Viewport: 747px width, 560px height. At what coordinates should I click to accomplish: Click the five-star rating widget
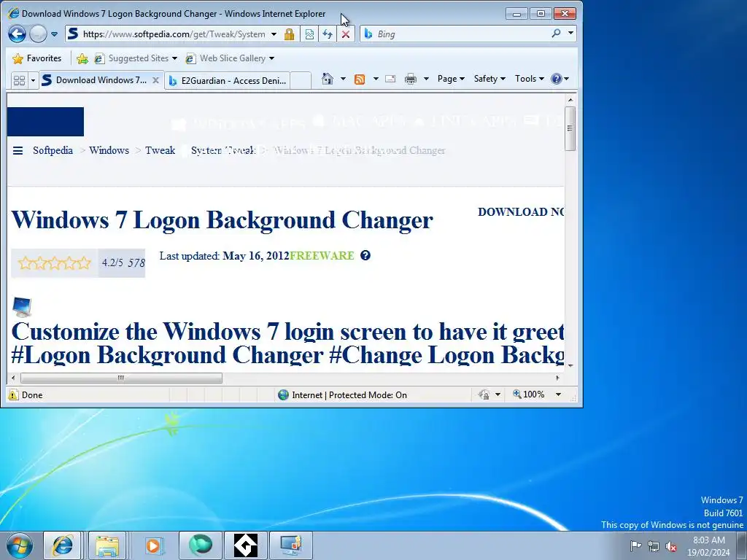pos(54,262)
